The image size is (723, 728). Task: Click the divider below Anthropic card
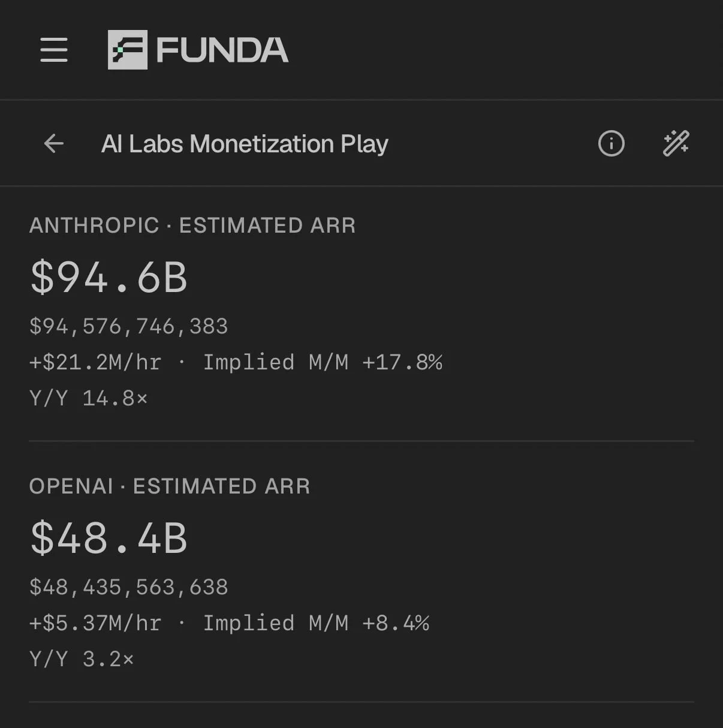361,441
